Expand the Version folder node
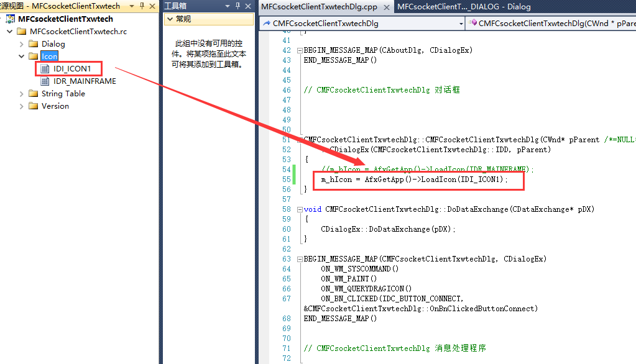636x364 pixels. 22,106
